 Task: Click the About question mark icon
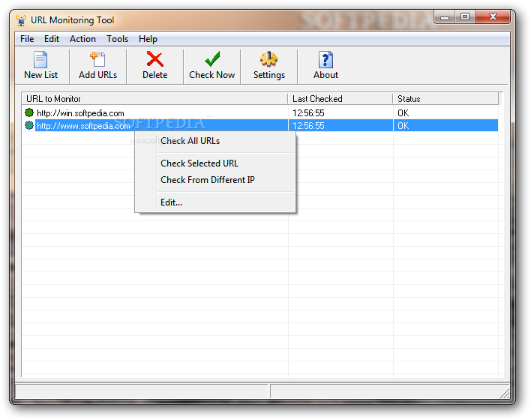point(325,59)
